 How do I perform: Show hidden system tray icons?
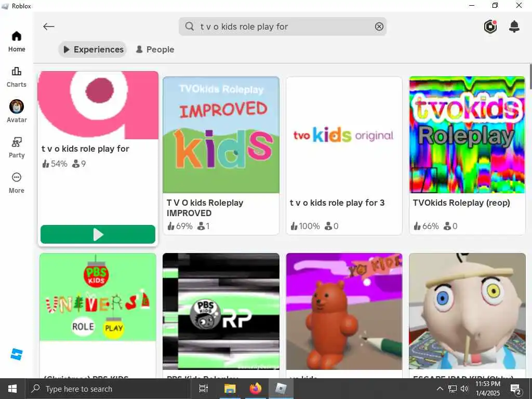pos(440,389)
